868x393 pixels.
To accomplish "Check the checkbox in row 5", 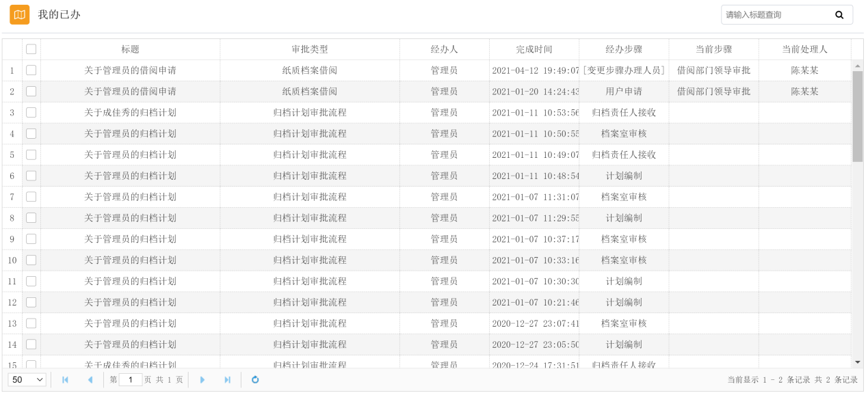I will pyautogui.click(x=31, y=155).
